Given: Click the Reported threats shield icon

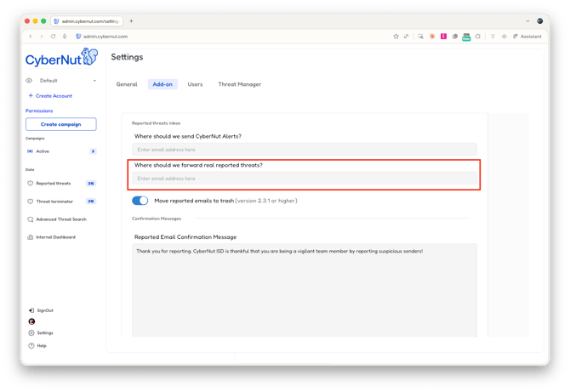Looking at the screenshot, I should [x=30, y=184].
